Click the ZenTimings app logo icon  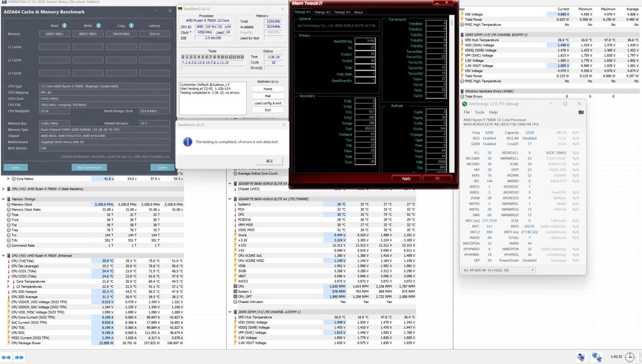[x=464, y=104]
